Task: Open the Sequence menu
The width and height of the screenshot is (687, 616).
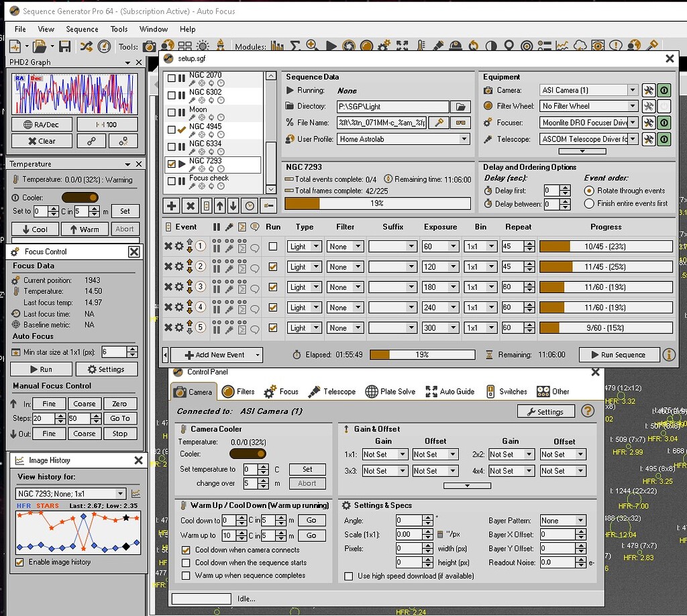Action: click(x=82, y=29)
